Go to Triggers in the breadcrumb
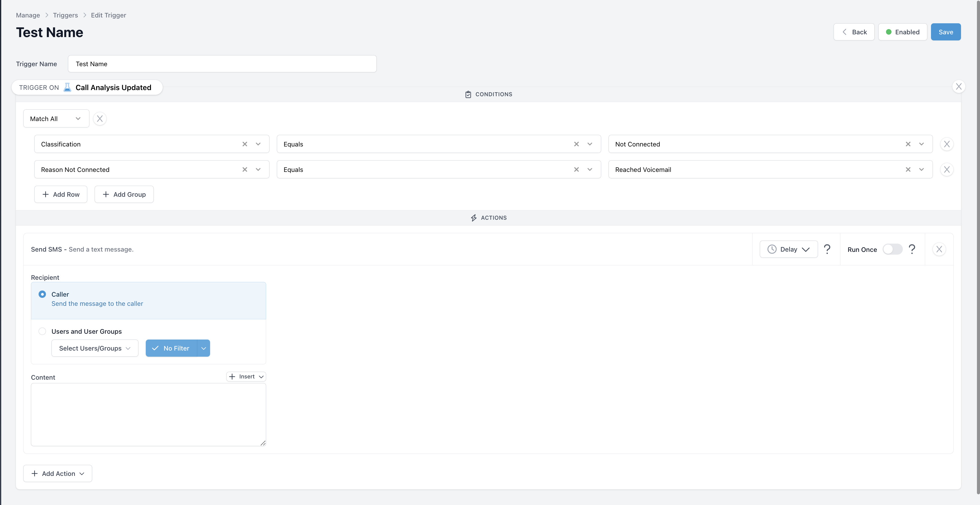 pos(66,15)
